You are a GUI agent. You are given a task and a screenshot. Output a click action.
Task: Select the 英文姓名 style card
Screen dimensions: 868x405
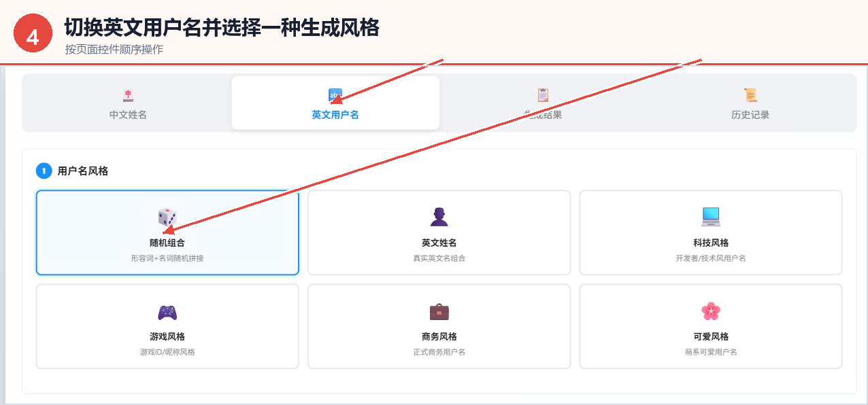(x=439, y=232)
